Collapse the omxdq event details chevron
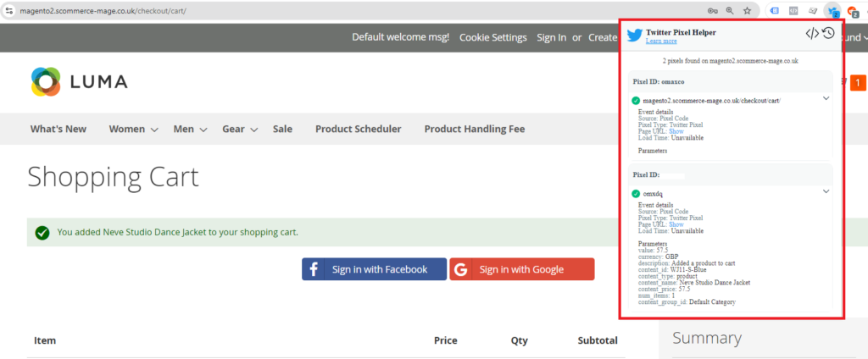Image resolution: width=868 pixels, height=359 pixels. pyautogui.click(x=826, y=192)
